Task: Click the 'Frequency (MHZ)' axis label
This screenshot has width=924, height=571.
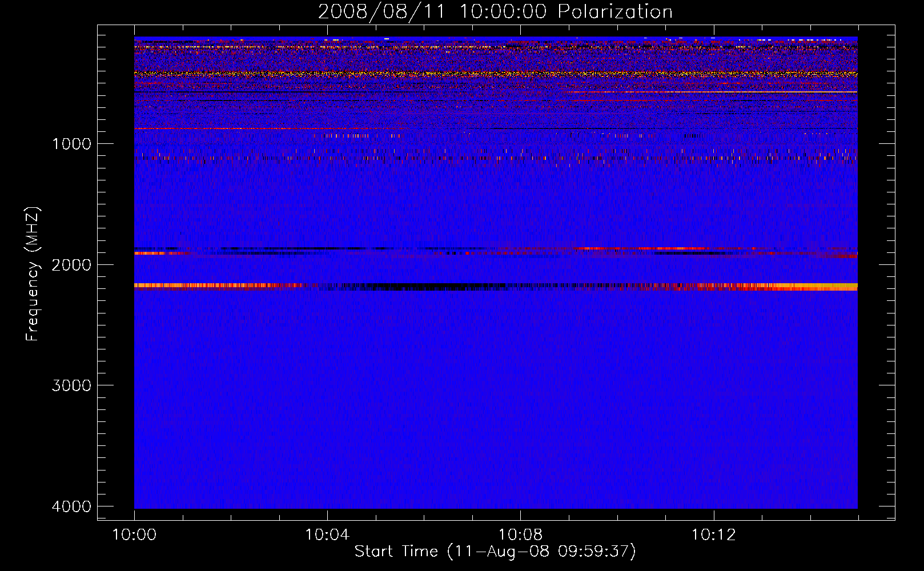Action: [33, 274]
